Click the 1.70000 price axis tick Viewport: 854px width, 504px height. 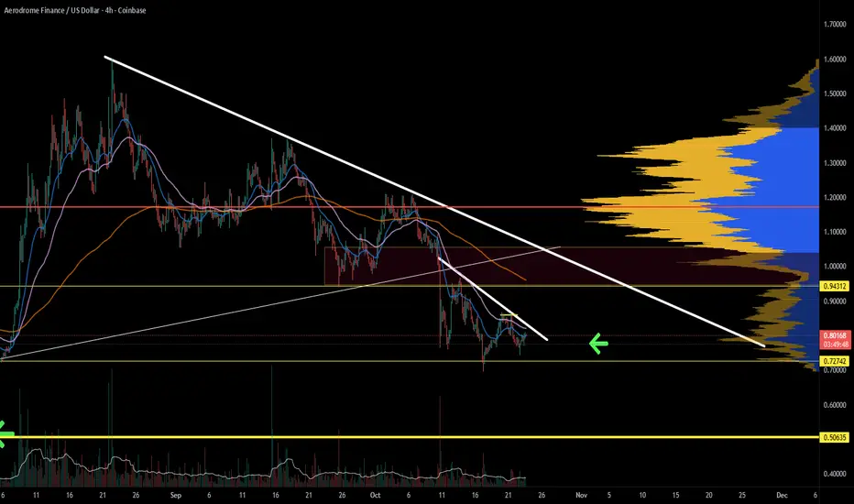tap(835, 24)
